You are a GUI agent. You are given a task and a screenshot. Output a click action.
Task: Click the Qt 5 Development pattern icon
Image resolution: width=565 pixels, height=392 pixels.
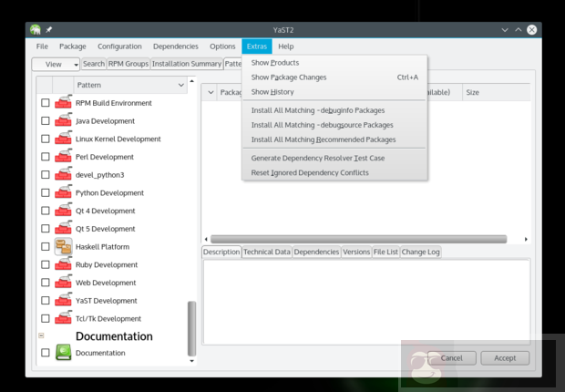tap(63, 228)
